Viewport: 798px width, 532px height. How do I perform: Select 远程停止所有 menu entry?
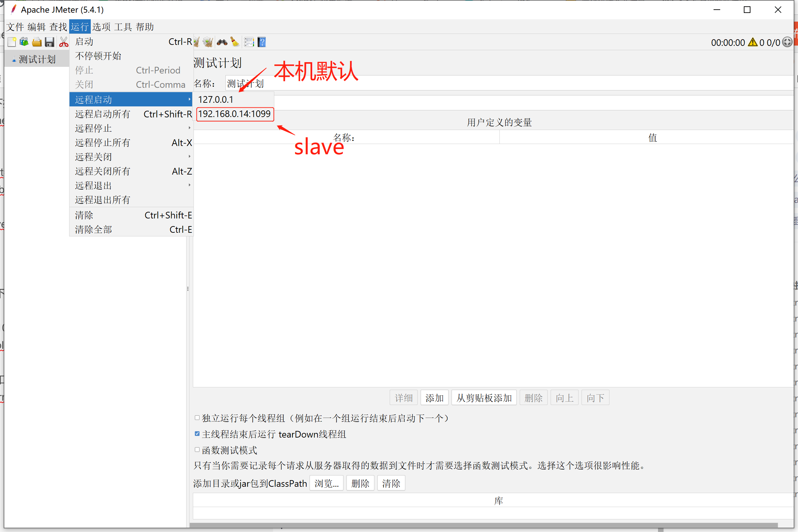(x=131, y=143)
